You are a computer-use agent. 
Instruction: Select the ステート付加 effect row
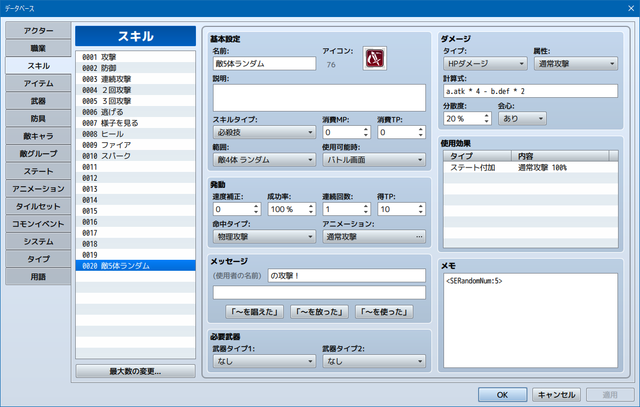pos(531,167)
